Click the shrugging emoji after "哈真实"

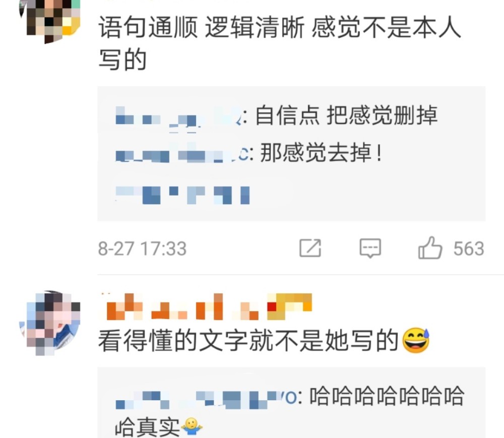tap(192, 427)
